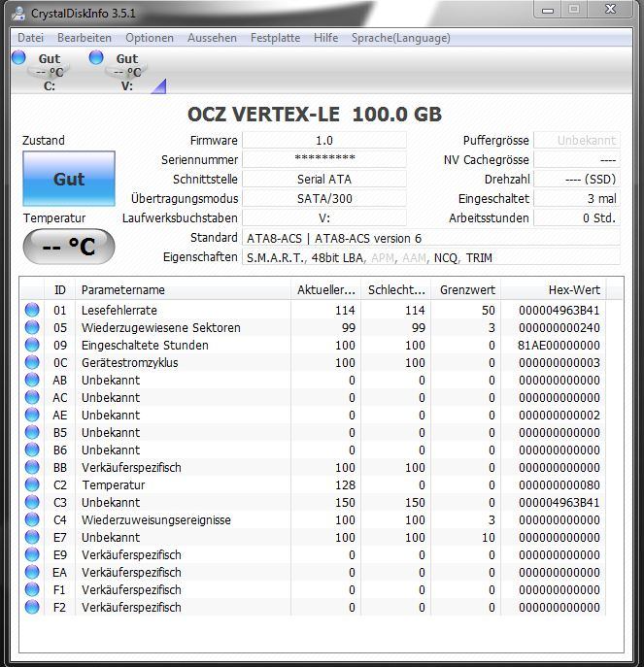The image size is (644, 667).
Task: Click the Laufwerksbuchstaben field V:
Action: point(324,217)
